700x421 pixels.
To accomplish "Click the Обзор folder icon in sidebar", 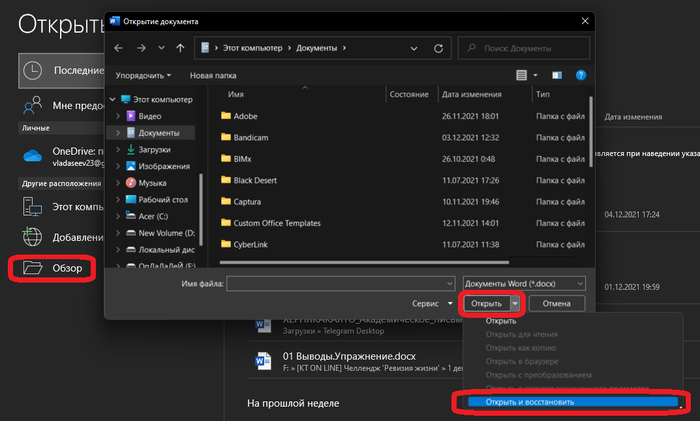I will [x=33, y=268].
